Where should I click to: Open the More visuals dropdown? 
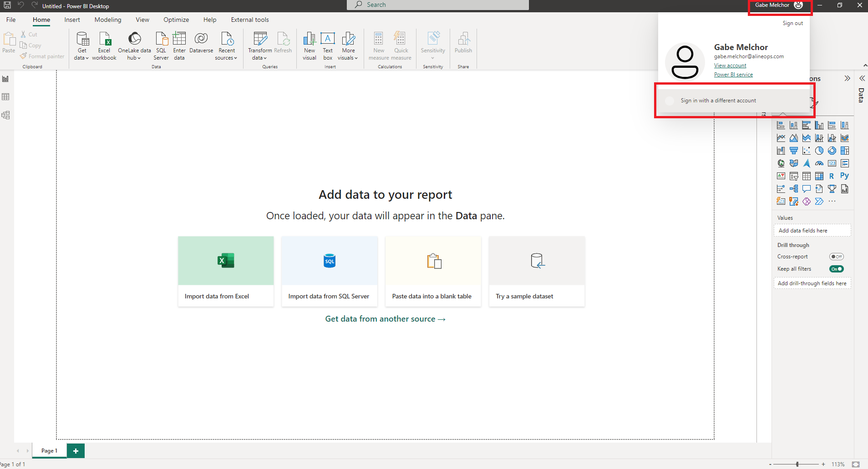click(x=348, y=46)
